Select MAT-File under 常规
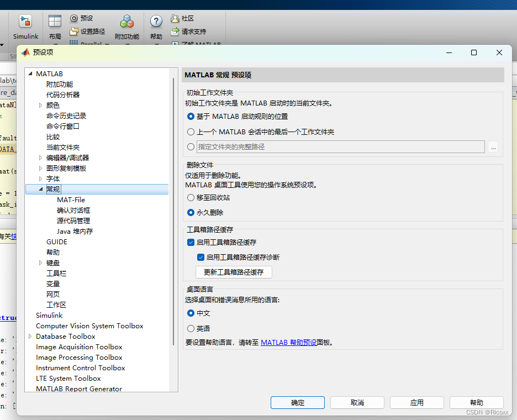 click(x=71, y=200)
